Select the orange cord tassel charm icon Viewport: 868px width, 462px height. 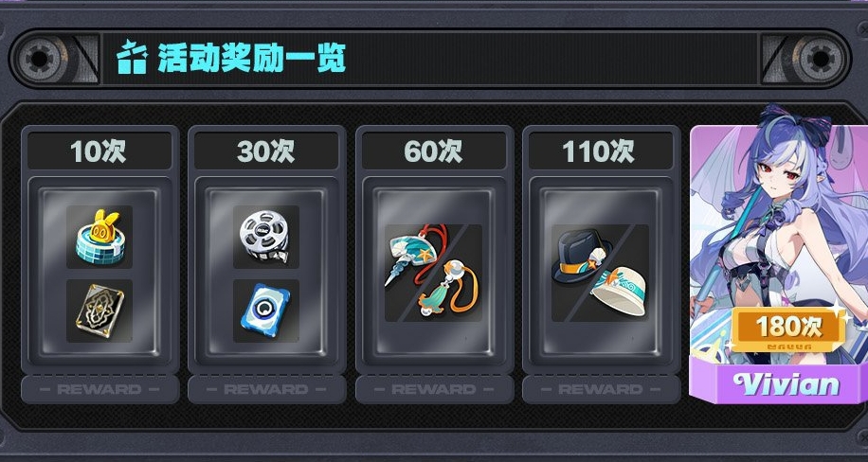[449, 288]
